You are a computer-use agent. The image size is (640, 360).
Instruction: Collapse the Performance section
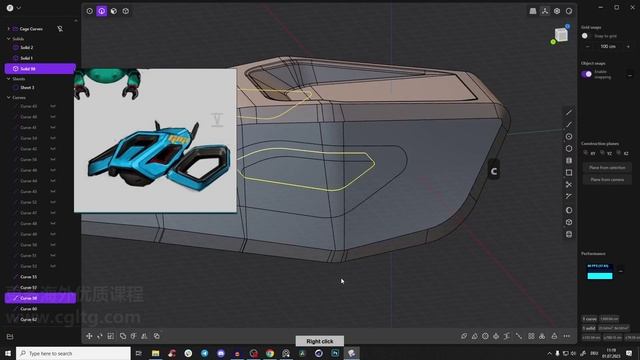(620, 271)
